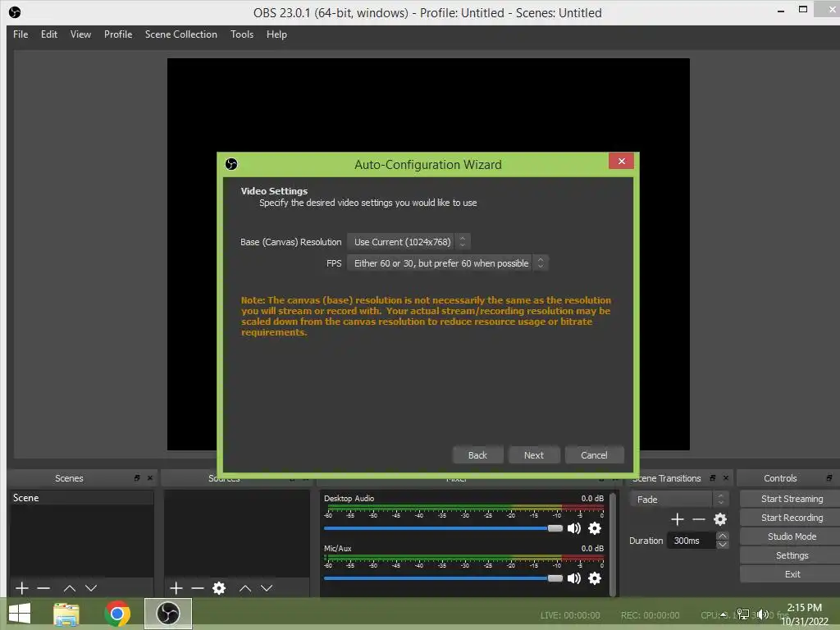Open the Fade transition dropdown
Viewport: 840px width, 630px height.
pos(678,500)
